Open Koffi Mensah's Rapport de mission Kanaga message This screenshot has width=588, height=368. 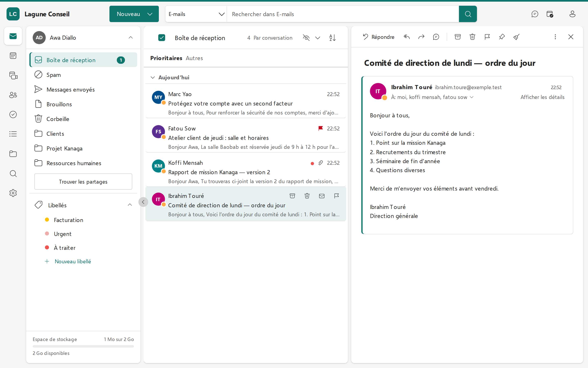pos(246,170)
